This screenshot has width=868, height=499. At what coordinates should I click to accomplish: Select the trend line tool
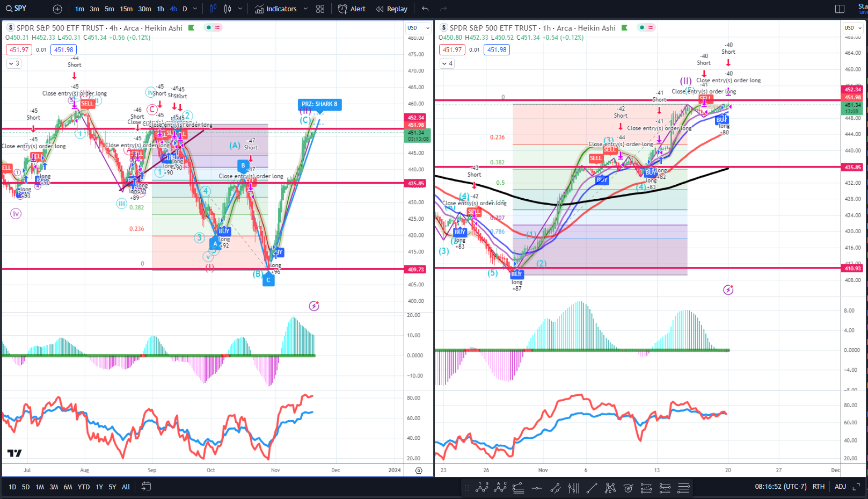point(592,488)
